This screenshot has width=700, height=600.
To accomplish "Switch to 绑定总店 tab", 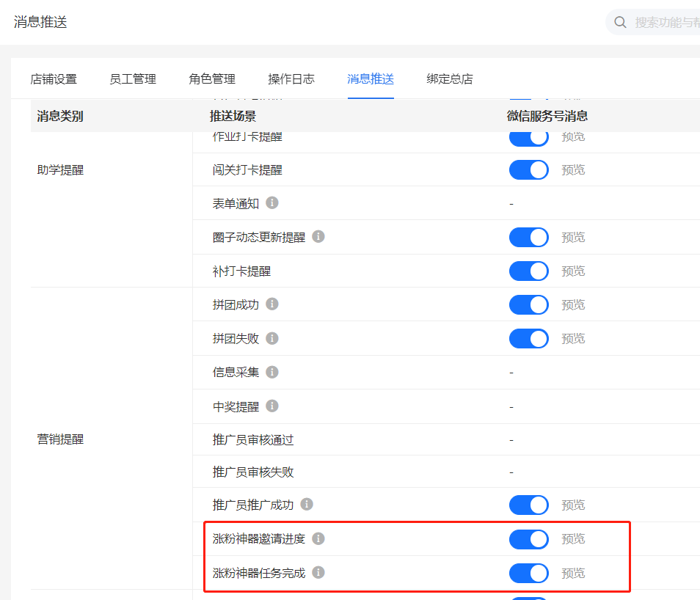I will (450, 79).
